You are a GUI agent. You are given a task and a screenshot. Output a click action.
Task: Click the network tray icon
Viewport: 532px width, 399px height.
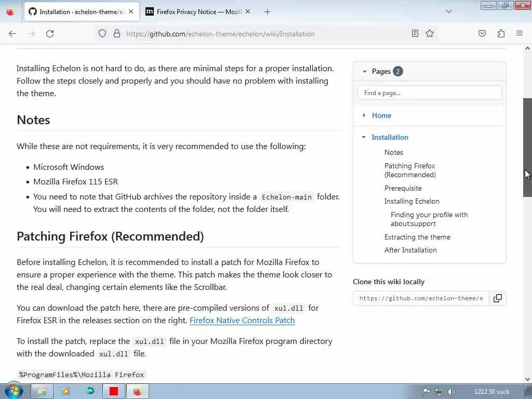pyautogui.click(x=438, y=392)
